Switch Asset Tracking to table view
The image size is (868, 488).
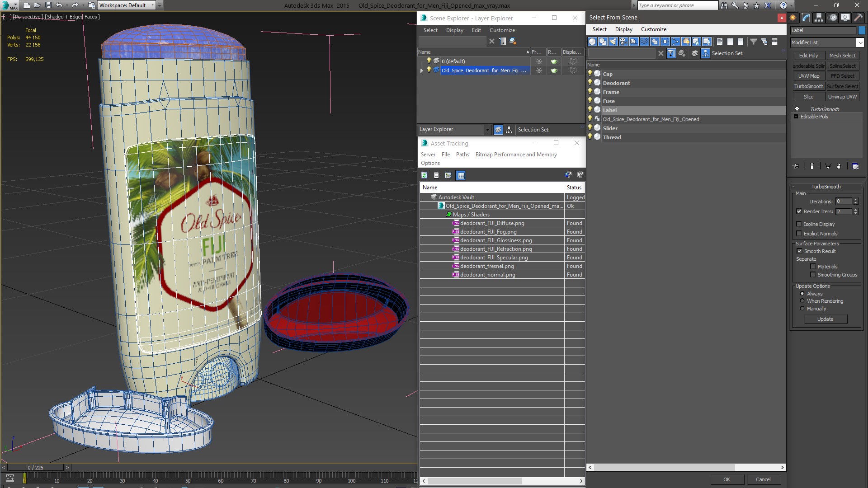pos(461,175)
